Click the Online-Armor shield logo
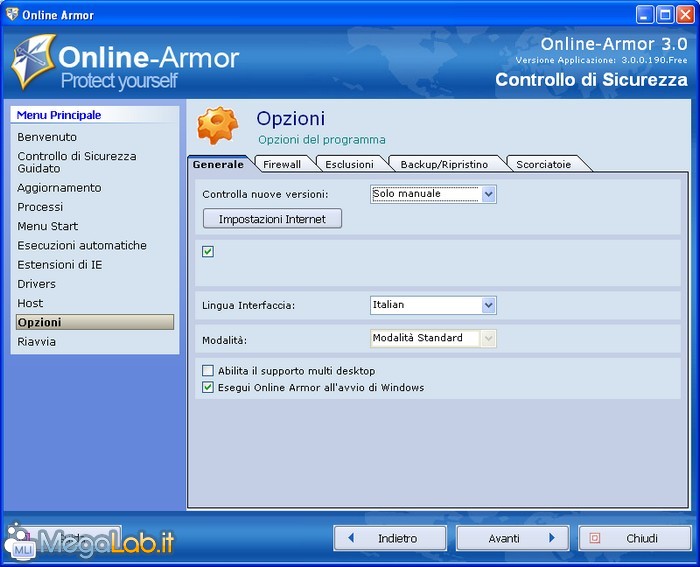The width and height of the screenshot is (700, 567). pos(33,62)
